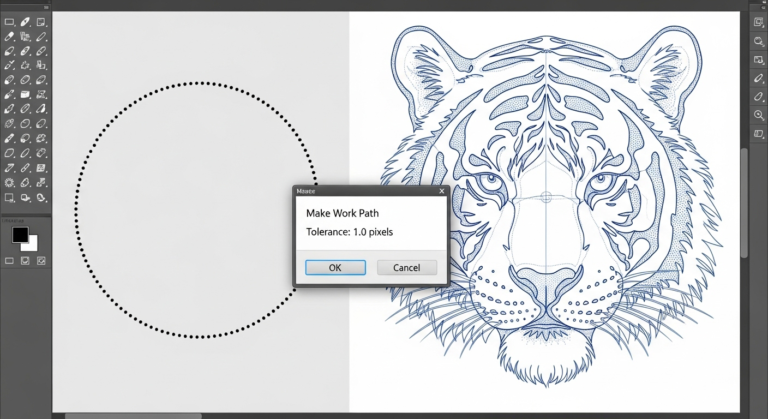Viewport: 768px width, 419px height.
Task: Click the plain rectangle icon beneath color swatches
Action: click(9, 261)
